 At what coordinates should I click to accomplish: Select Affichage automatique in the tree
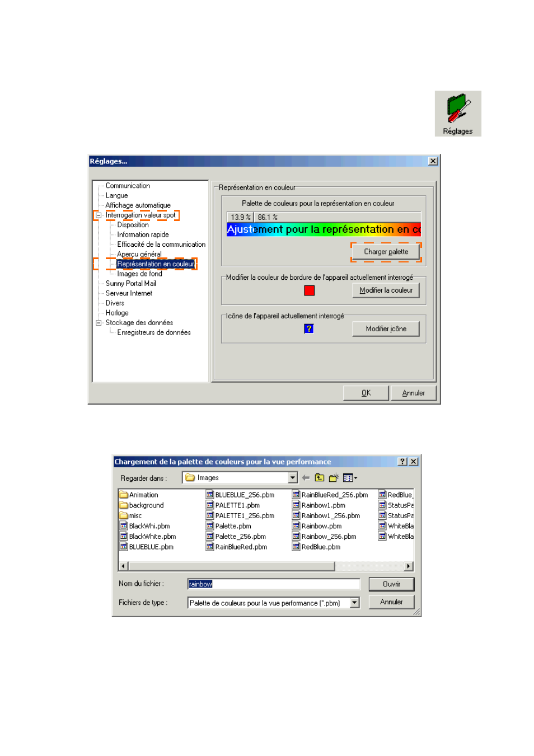(138, 205)
